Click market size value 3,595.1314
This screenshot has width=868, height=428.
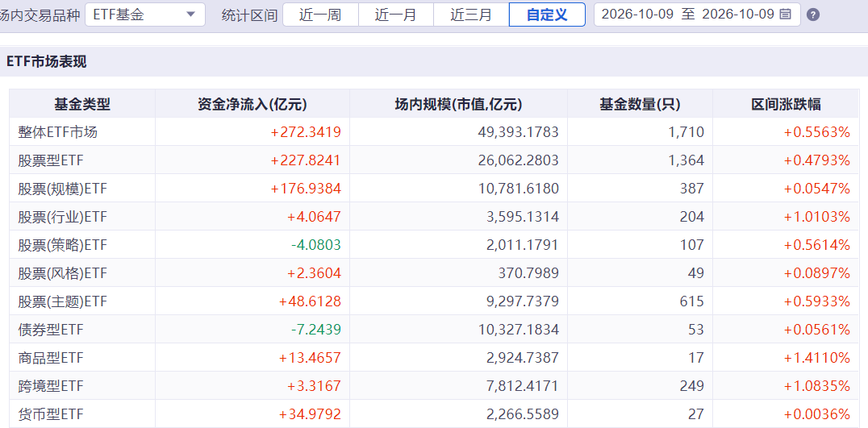coord(523,217)
